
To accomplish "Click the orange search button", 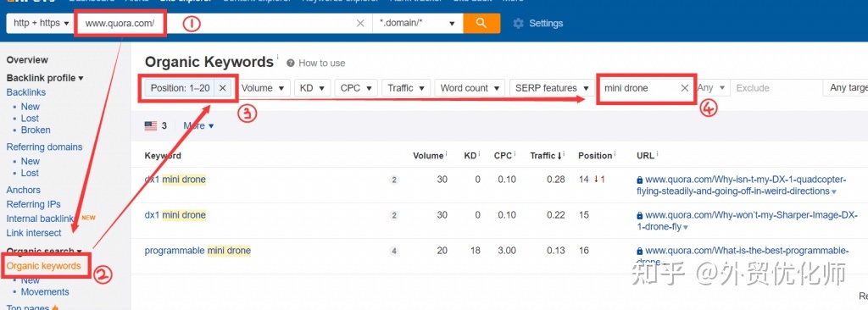I will tap(481, 23).
